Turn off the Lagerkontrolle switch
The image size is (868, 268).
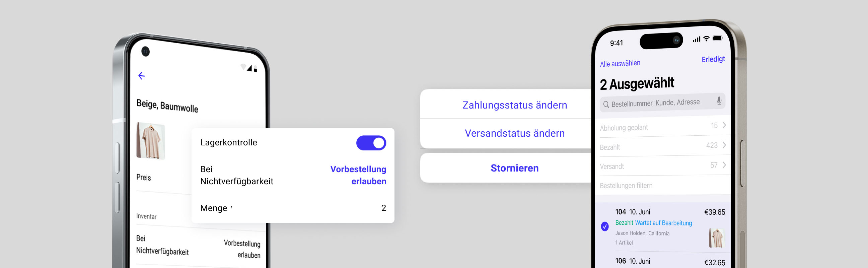pyautogui.click(x=371, y=143)
